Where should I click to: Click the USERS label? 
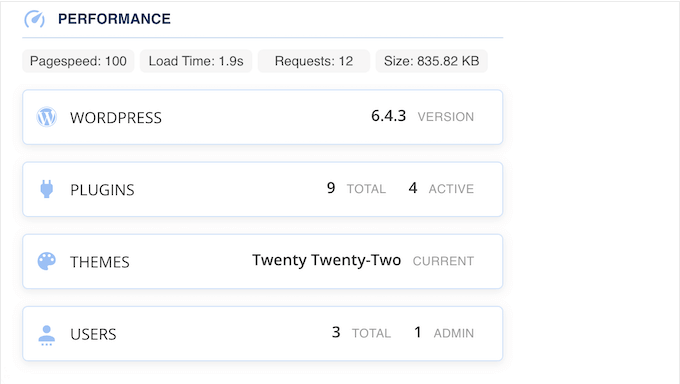[x=93, y=335]
